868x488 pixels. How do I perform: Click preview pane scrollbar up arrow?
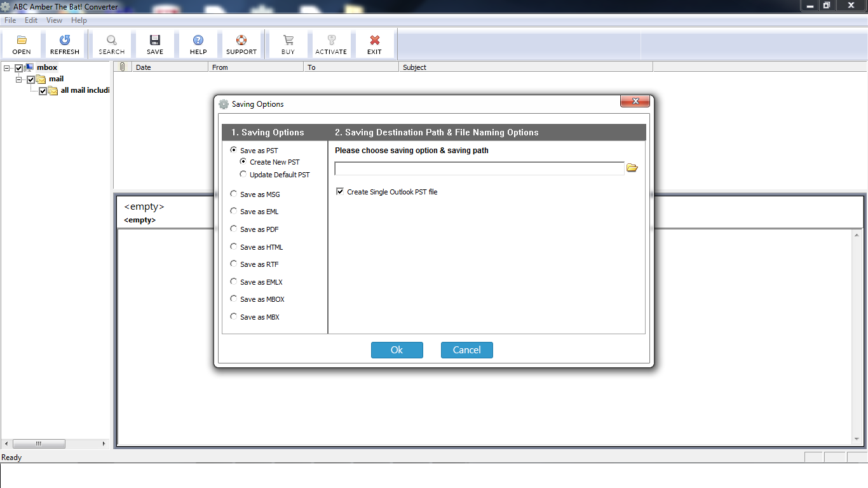pyautogui.click(x=856, y=235)
